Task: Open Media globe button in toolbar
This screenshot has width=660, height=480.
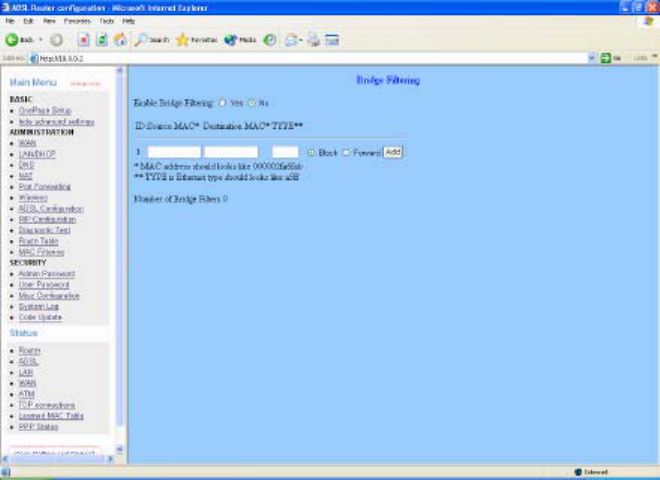Action: 240,40
